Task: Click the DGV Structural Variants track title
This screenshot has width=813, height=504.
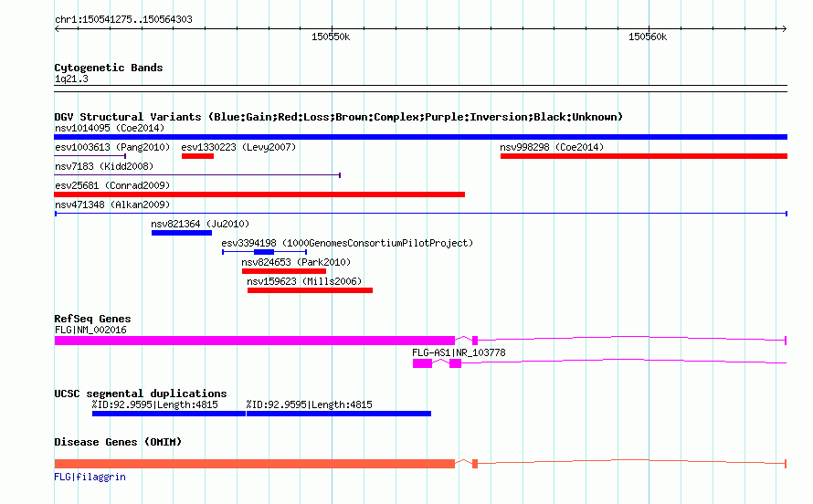Action: coord(338,117)
